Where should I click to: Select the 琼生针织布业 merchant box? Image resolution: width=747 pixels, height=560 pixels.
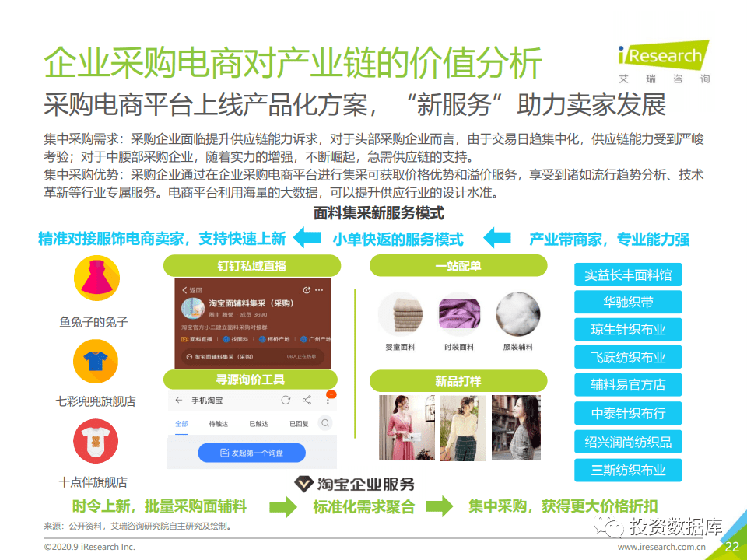628,330
